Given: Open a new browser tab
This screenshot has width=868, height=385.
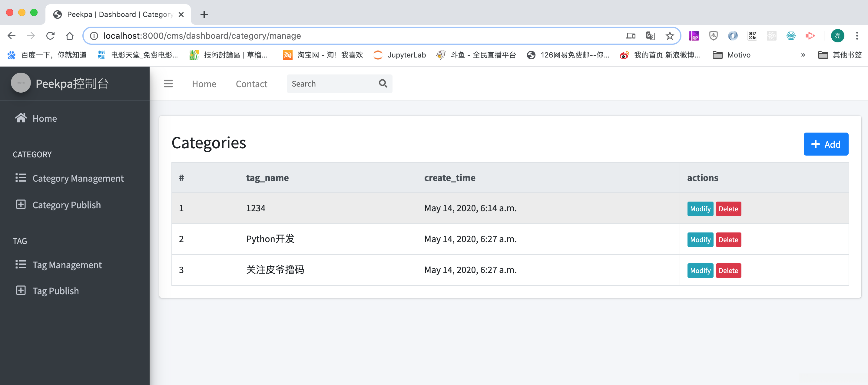Looking at the screenshot, I should coord(204,15).
